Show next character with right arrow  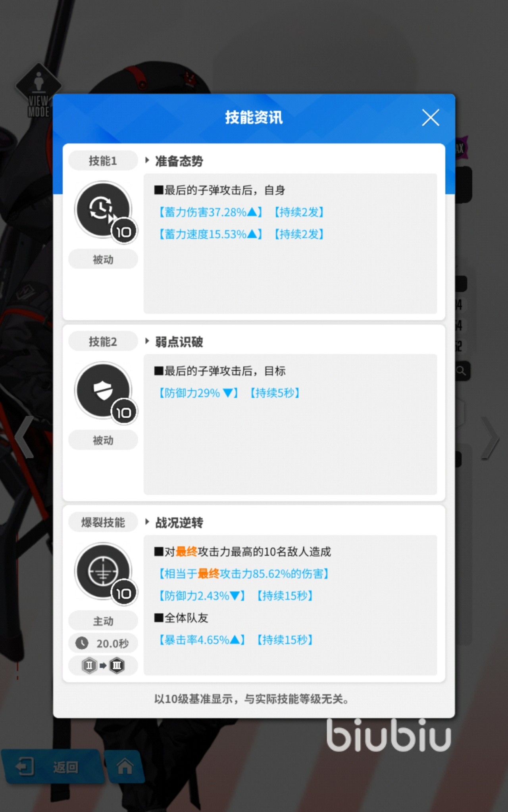coord(491,438)
